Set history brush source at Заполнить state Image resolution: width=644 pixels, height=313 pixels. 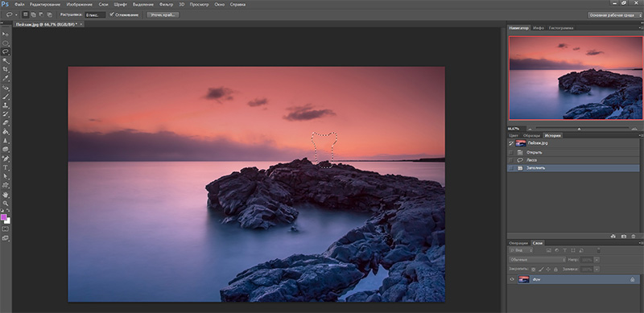click(511, 168)
